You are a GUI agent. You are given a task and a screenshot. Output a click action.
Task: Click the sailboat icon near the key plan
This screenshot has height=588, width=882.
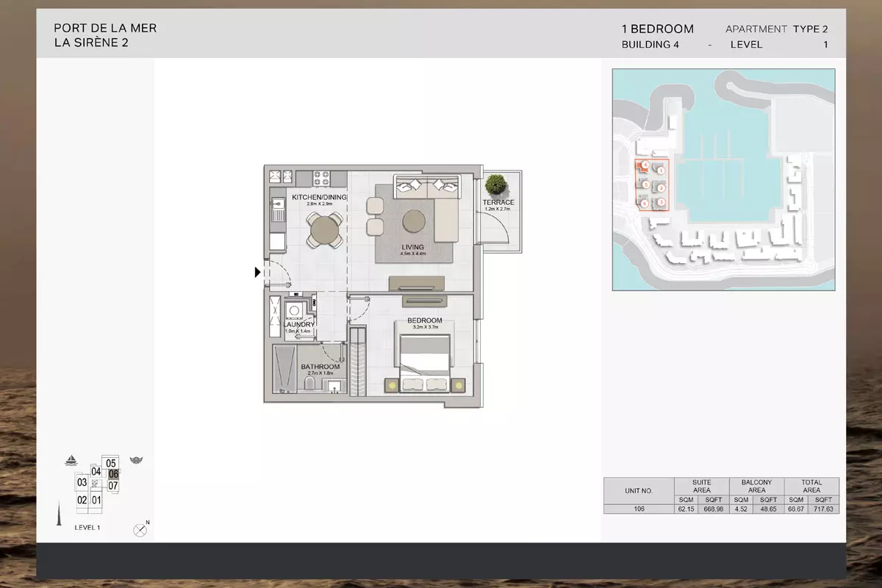[71, 461]
